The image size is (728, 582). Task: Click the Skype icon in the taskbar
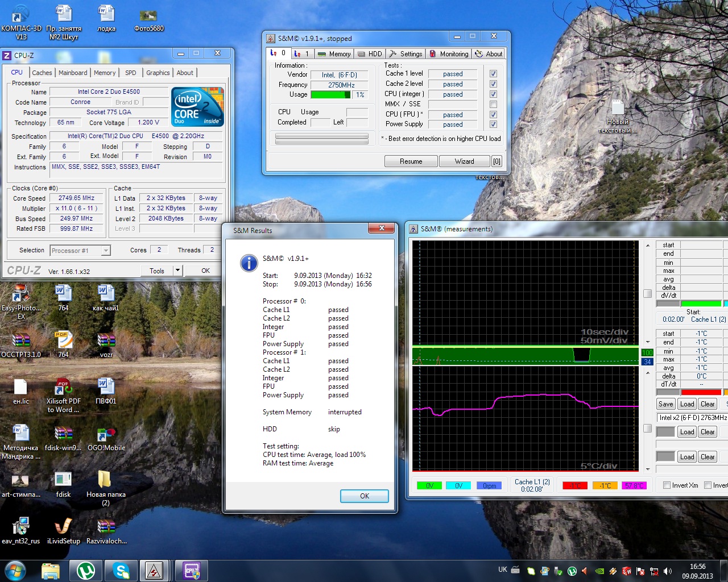coord(121,570)
